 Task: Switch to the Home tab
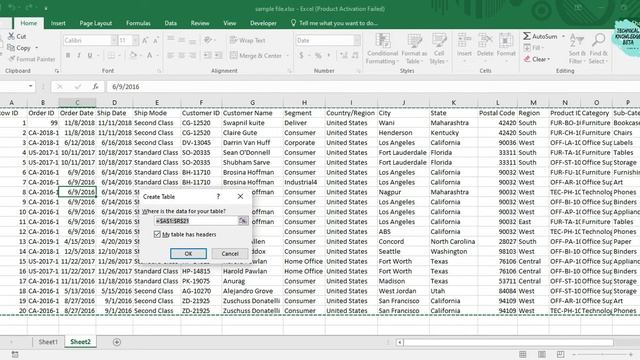coord(29,23)
